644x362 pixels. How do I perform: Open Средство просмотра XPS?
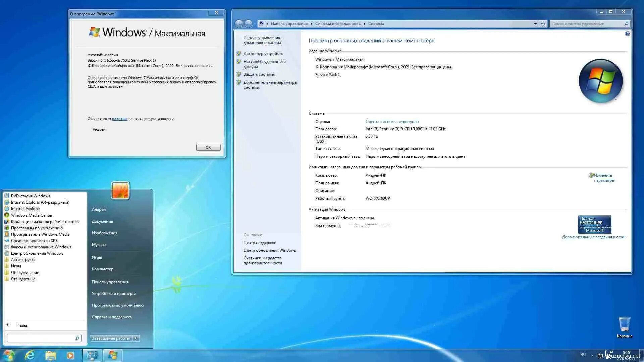tap(34, 241)
